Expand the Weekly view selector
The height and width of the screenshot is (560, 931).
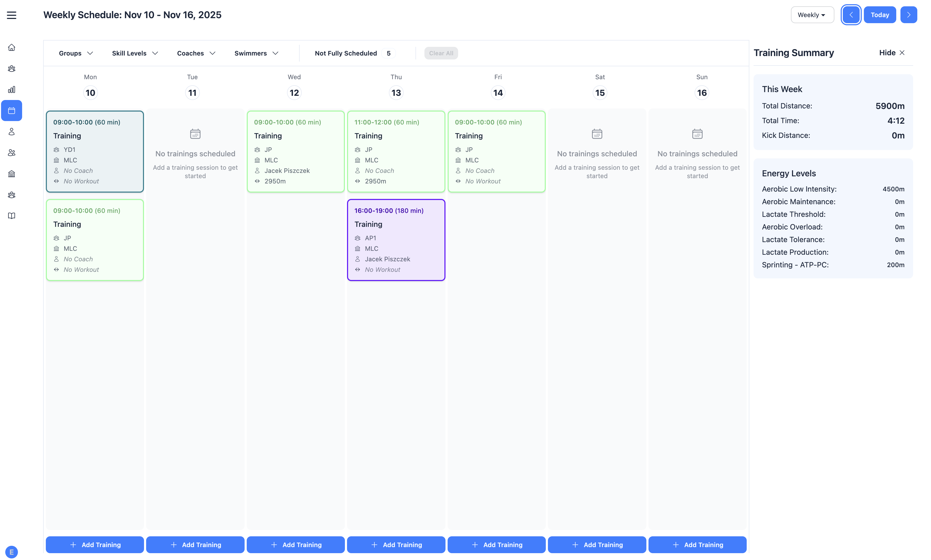click(x=813, y=15)
